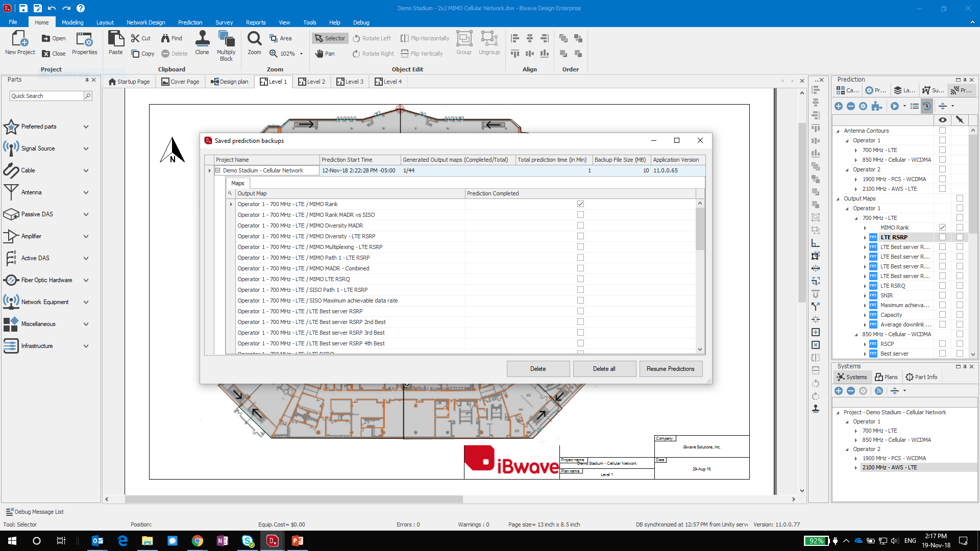
Task: Open PowerPoint from the taskbar
Action: [x=297, y=541]
